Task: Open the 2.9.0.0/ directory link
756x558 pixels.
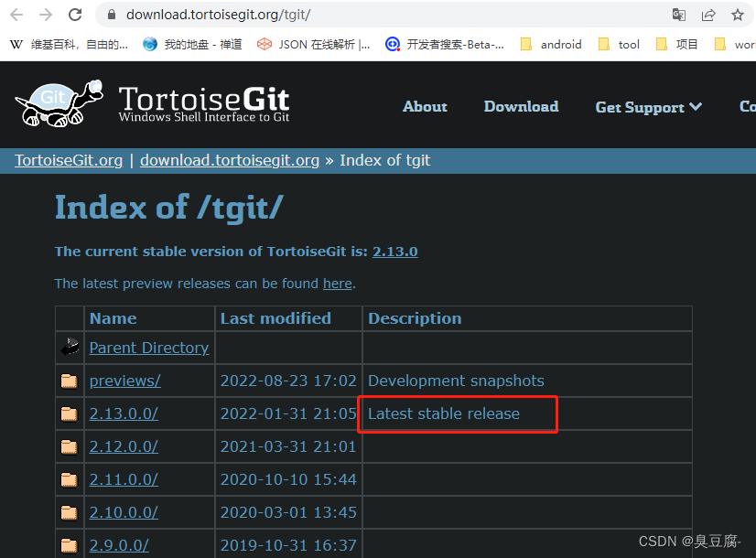Action: click(x=119, y=545)
